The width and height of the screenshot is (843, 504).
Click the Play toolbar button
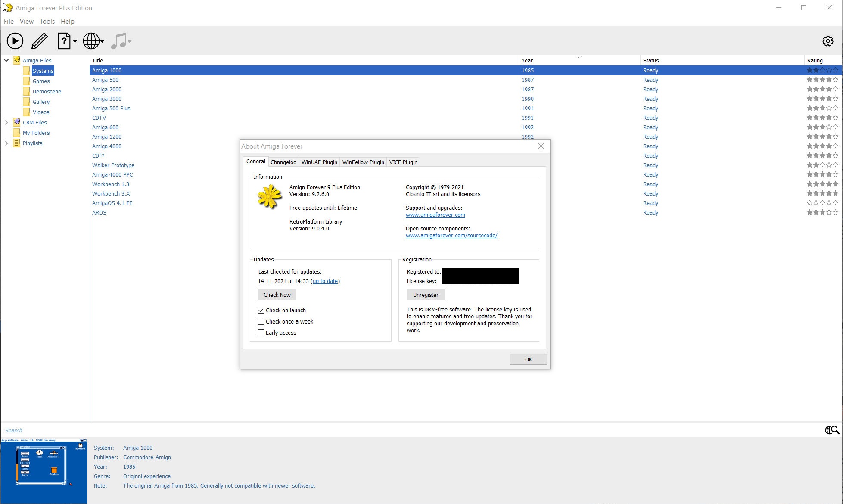(x=15, y=41)
